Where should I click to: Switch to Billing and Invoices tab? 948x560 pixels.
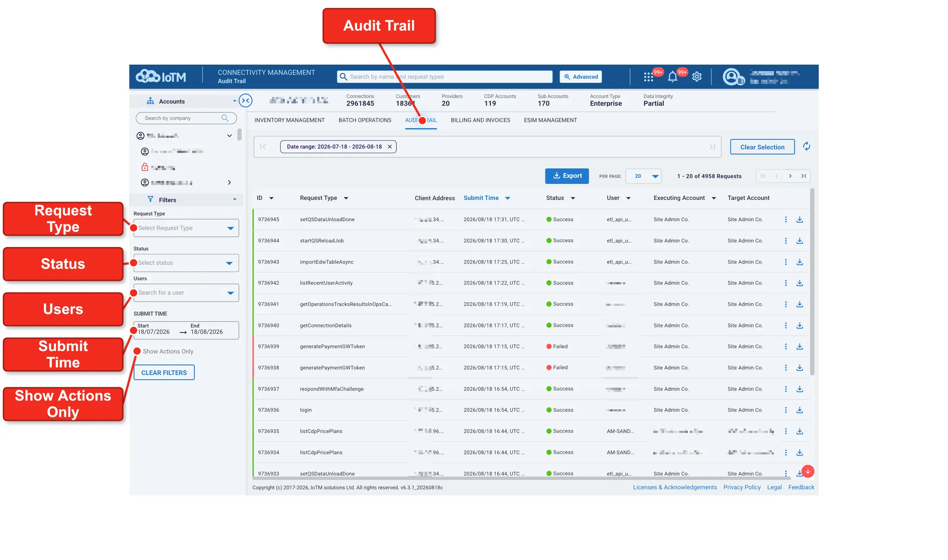point(480,120)
